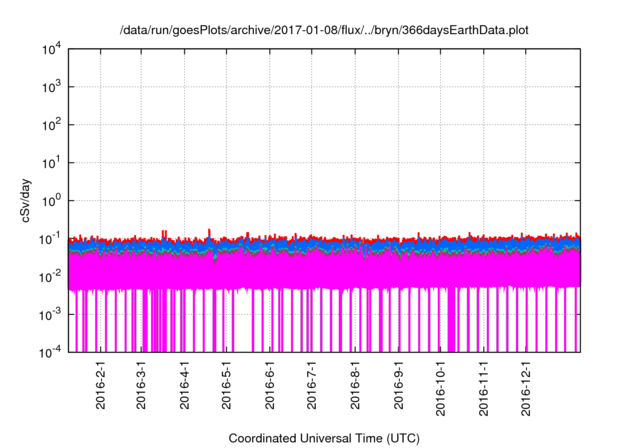
Task: Click the 2016-10-1 date label
Action: tap(440, 388)
